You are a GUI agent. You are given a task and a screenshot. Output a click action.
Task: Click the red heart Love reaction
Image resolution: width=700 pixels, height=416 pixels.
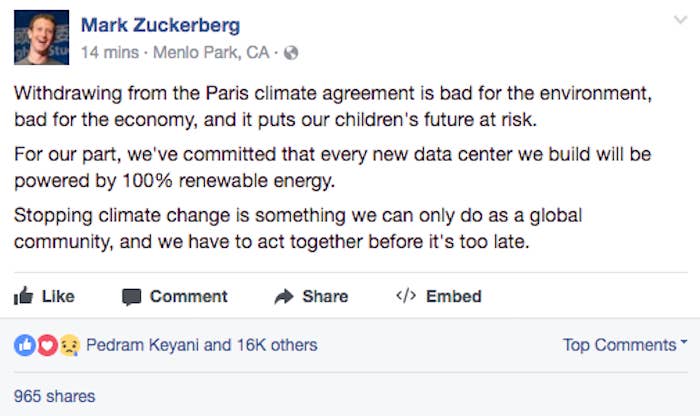[x=47, y=345]
